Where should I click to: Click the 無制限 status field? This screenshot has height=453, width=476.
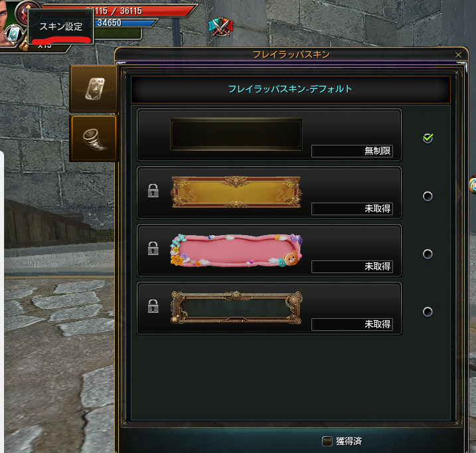352,151
